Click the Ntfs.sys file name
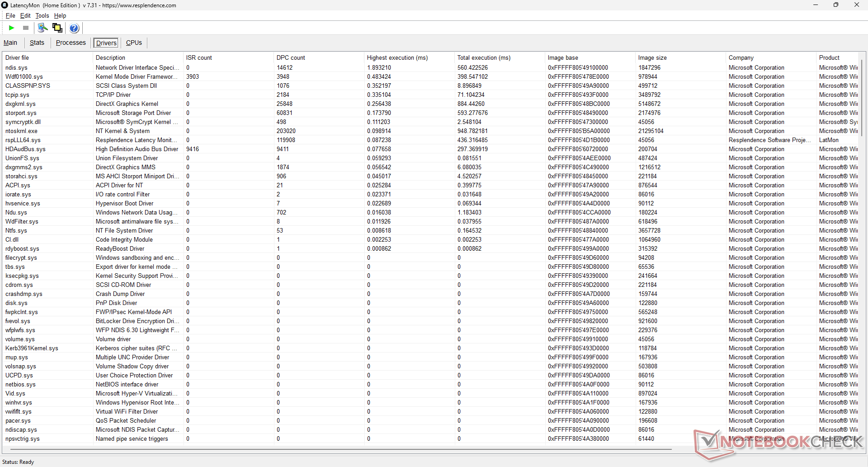Image resolution: width=868 pixels, height=467 pixels. 16,230
